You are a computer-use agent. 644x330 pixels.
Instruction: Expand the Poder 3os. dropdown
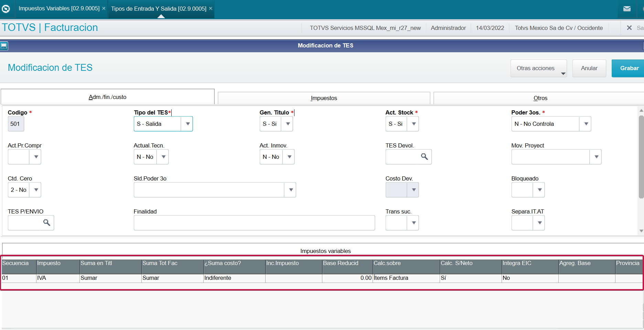coord(586,124)
